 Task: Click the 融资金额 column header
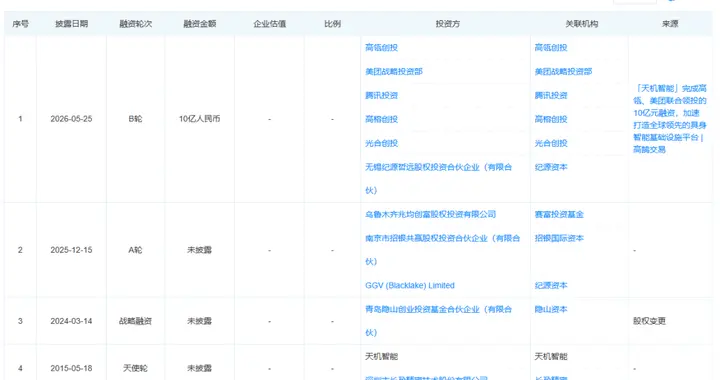click(199, 24)
